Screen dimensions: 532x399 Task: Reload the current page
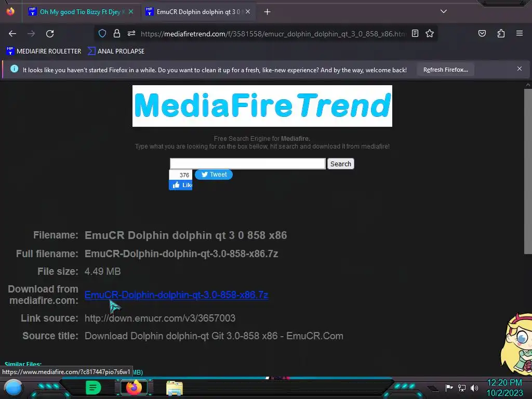(50, 34)
